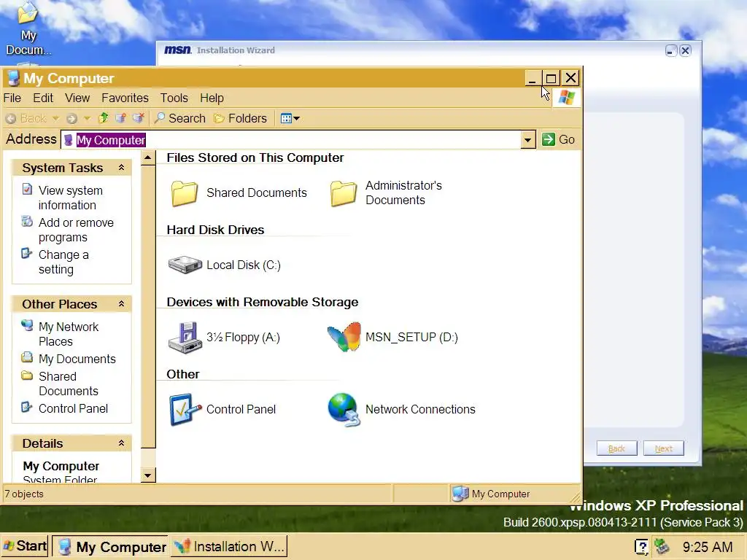Viewport: 747px width, 560px height.
Task: Select the Local Disk (C:) drive icon
Action: [185, 265]
